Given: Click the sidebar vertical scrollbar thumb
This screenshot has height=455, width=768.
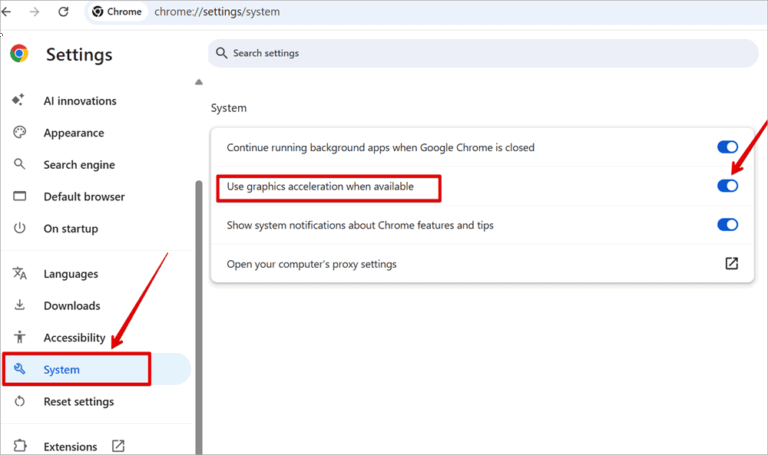Looking at the screenshot, I should coord(199,317).
